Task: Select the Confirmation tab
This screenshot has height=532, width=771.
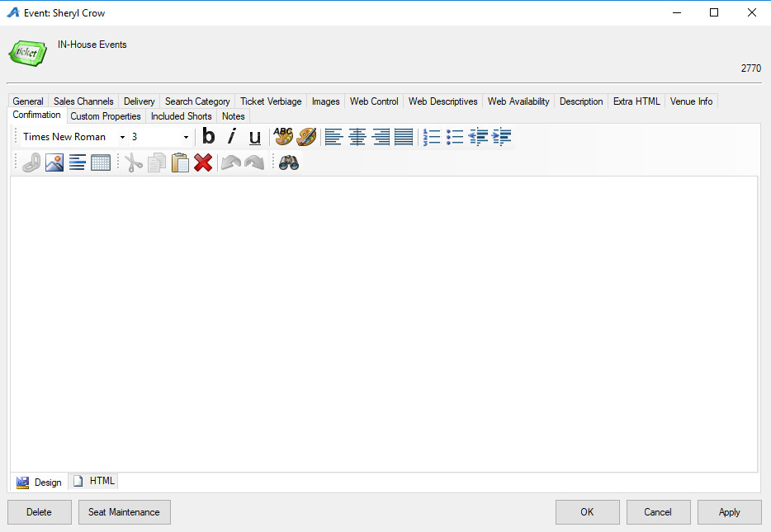Action: pos(37,115)
